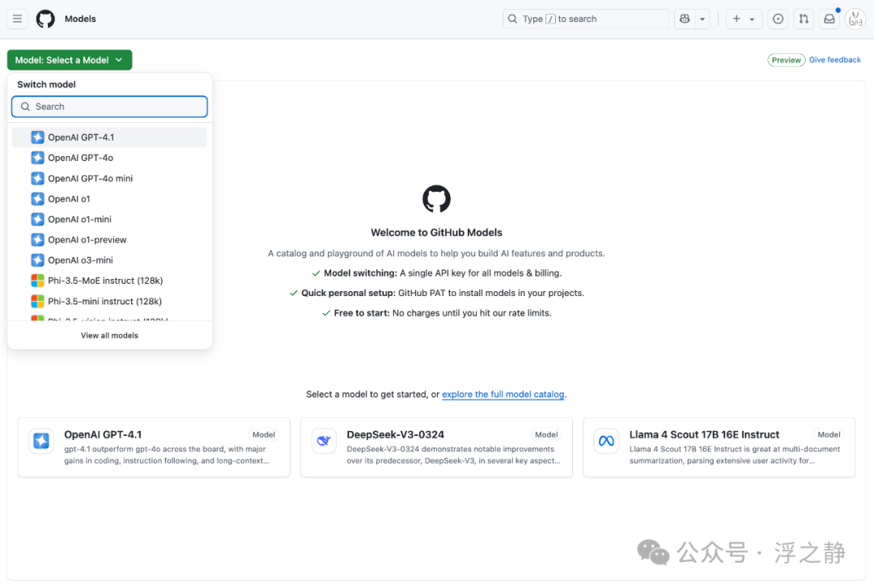This screenshot has width=874, height=588.
Task: Click the 'Welcome to GitHub Models' heading
Action: click(436, 233)
